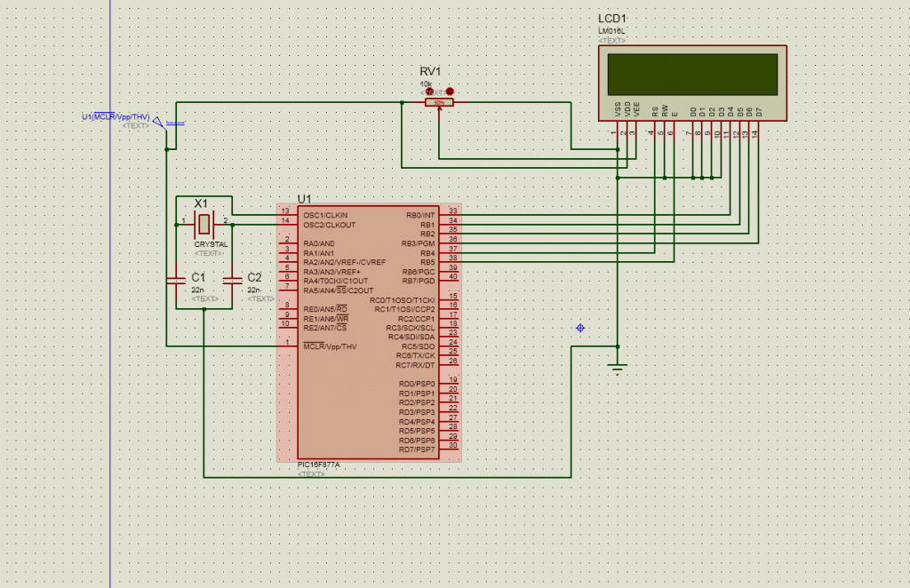Select the X1 crystal symbol

tap(204, 225)
